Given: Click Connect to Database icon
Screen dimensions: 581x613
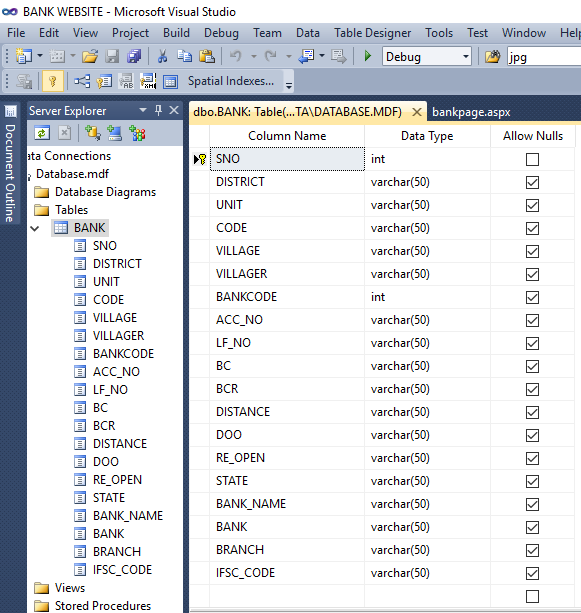Looking at the screenshot, I should point(93,133).
